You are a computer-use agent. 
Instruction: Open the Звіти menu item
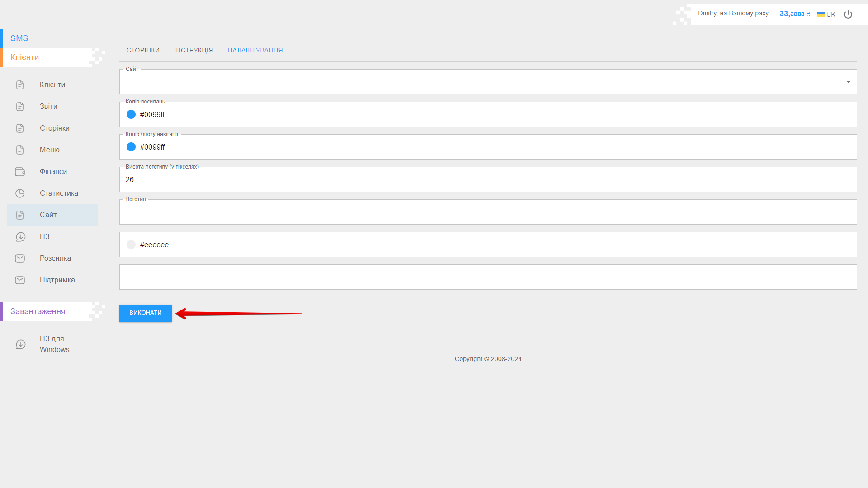click(48, 107)
